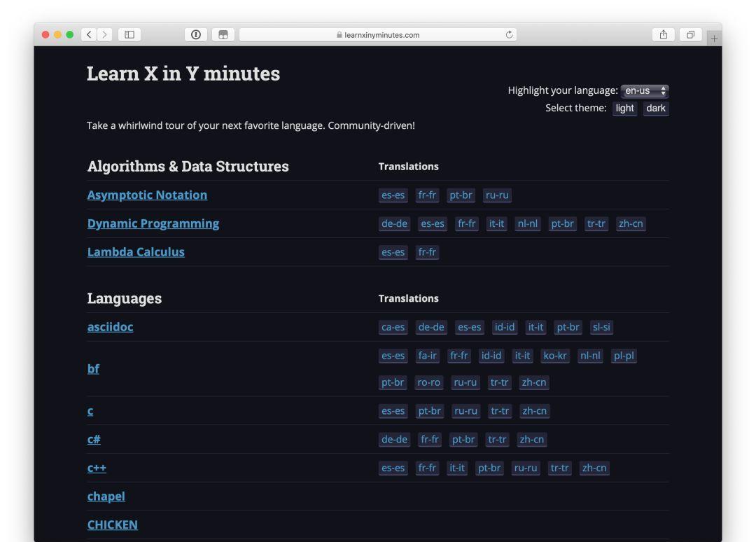Switch to the dark theme
The width and height of the screenshot is (756, 542).
pos(656,109)
